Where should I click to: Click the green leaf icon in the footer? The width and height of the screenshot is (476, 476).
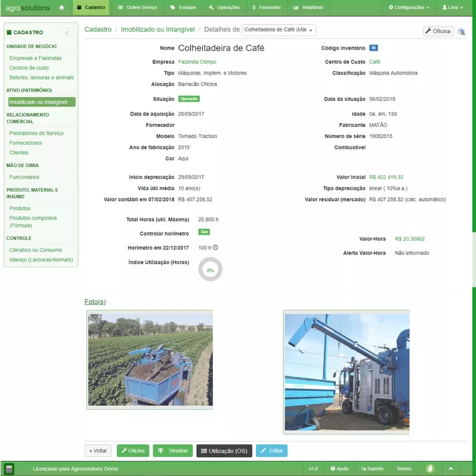pos(430,468)
